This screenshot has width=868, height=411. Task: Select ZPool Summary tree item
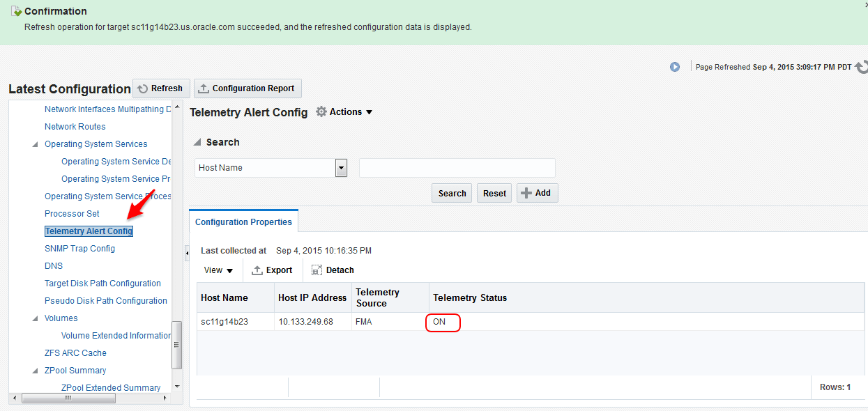point(75,371)
